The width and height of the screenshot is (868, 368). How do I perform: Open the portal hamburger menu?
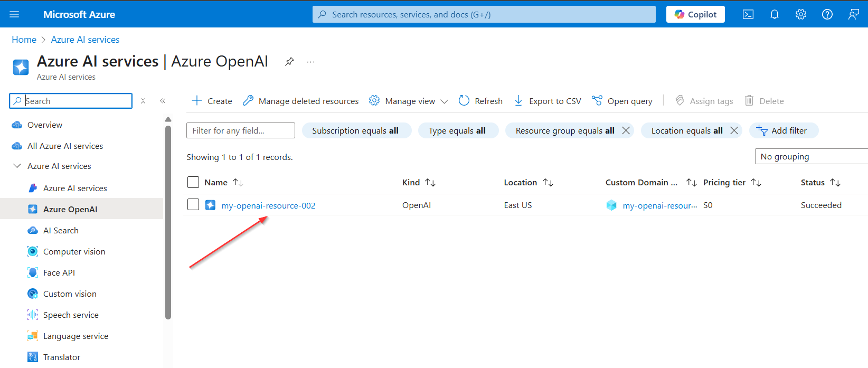14,14
